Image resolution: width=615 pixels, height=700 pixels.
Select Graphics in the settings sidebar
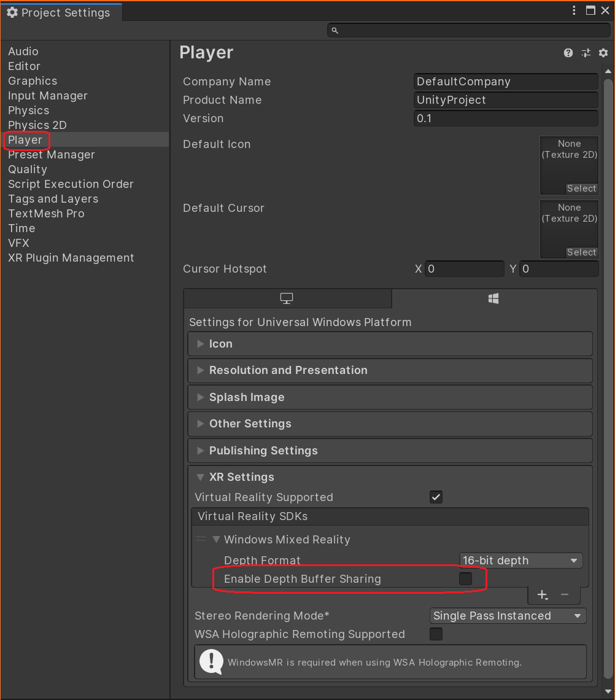click(32, 80)
